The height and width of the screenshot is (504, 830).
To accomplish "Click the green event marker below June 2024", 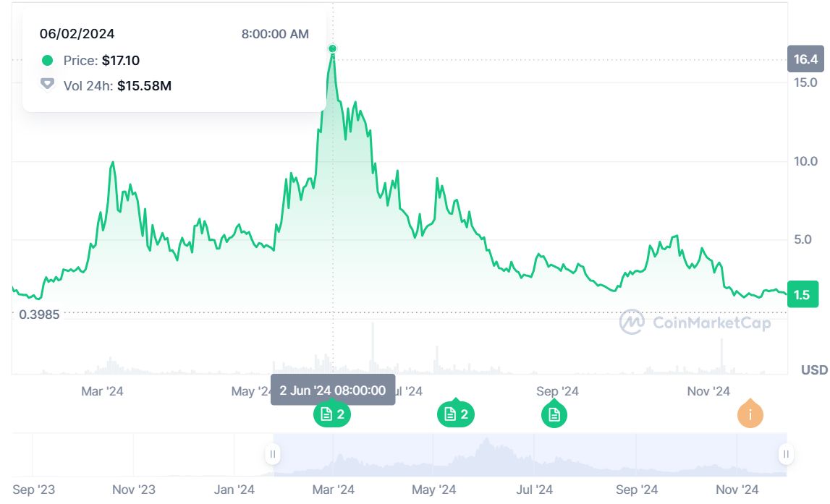I will tap(332, 414).
